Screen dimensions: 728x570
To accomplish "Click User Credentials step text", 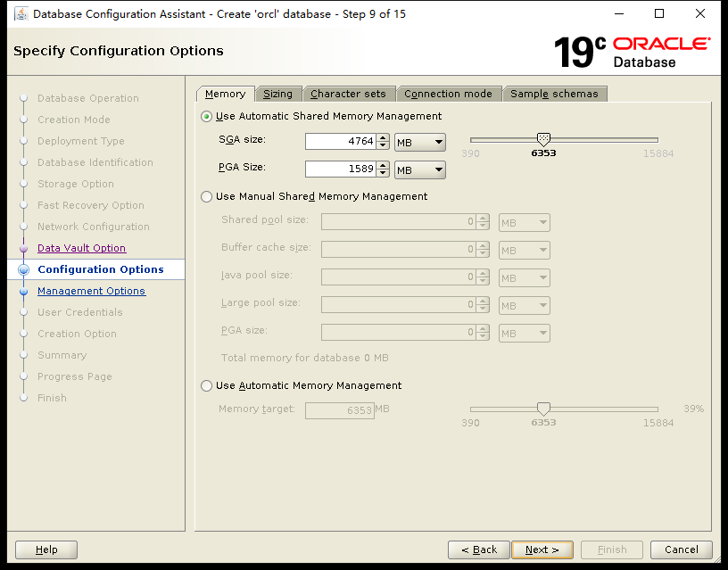I will (x=80, y=312).
